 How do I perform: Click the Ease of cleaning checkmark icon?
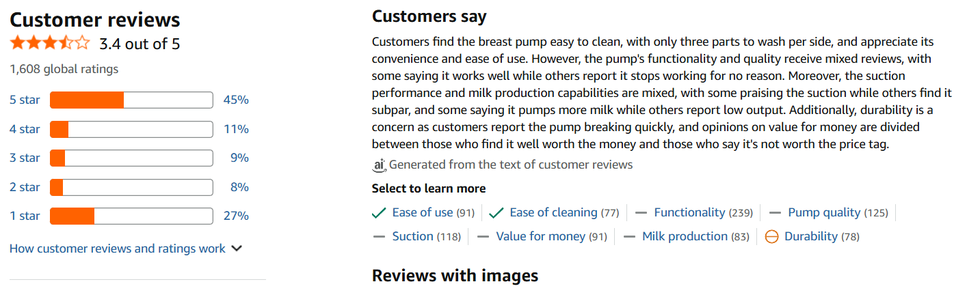(496, 213)
